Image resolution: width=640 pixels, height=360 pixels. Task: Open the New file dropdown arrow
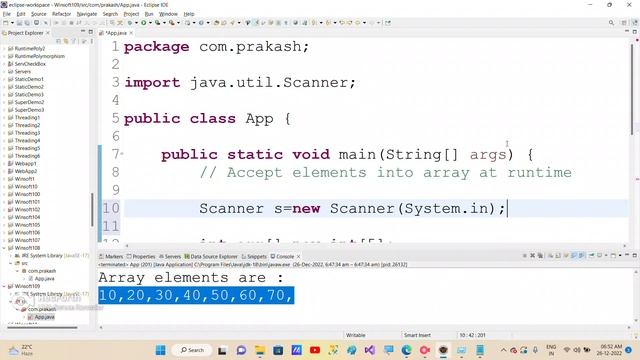click(11, 23)
